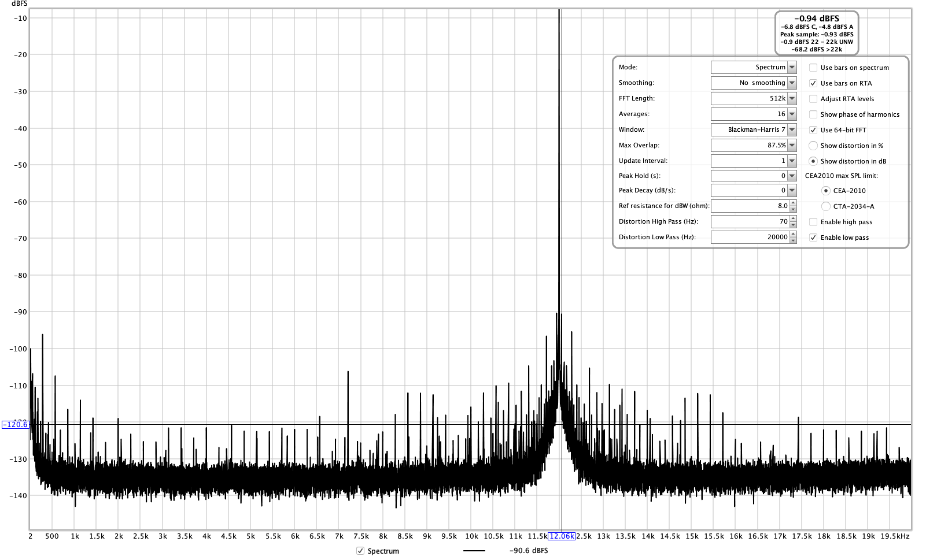Viewport: 926px width, 560px height.
Task: Click the Peak sample: -0.93 dBFS text
Action: pos(817,35)
